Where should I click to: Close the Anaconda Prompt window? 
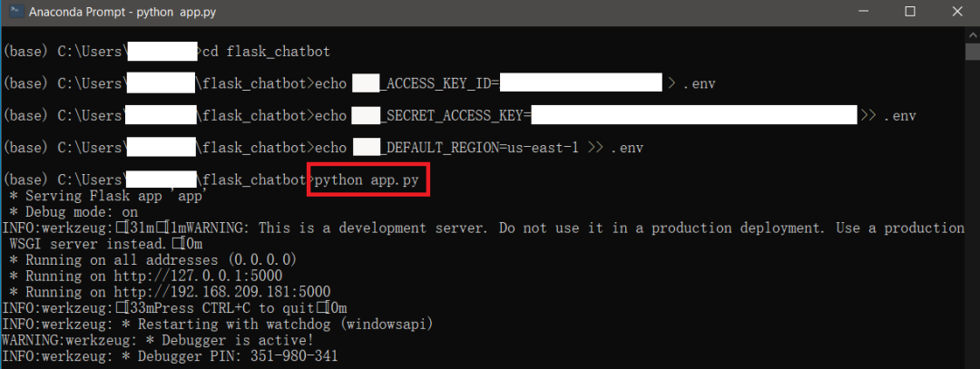(x=957, y=11)
